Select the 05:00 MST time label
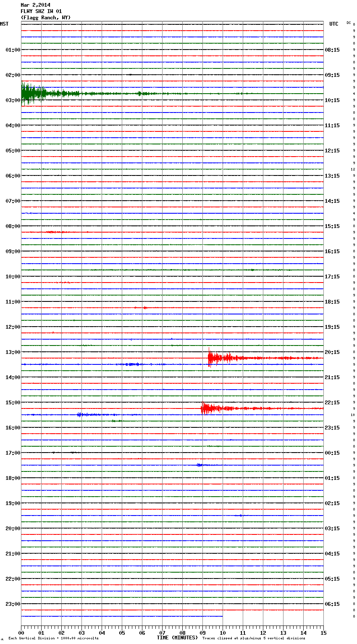 pos(13,151)
